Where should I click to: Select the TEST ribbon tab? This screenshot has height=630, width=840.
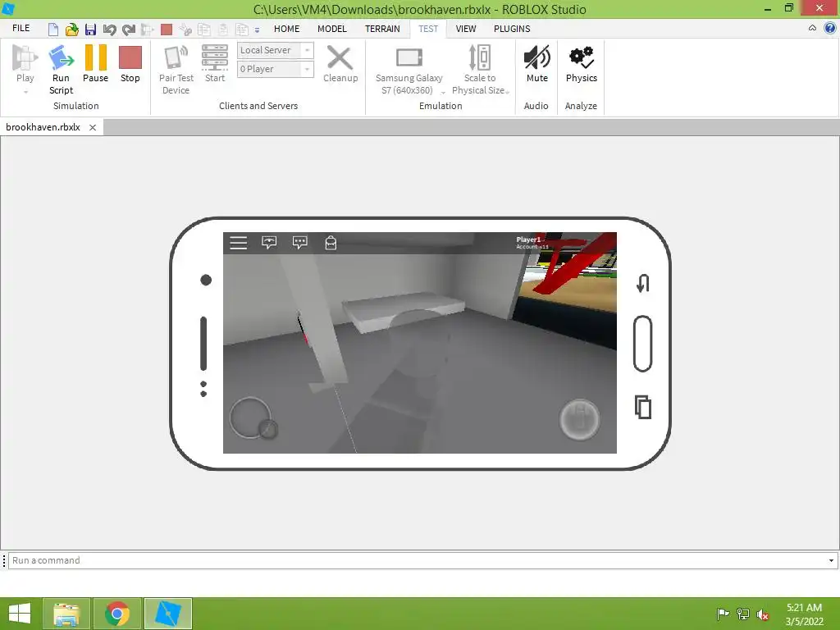click(x=428, y=29)
